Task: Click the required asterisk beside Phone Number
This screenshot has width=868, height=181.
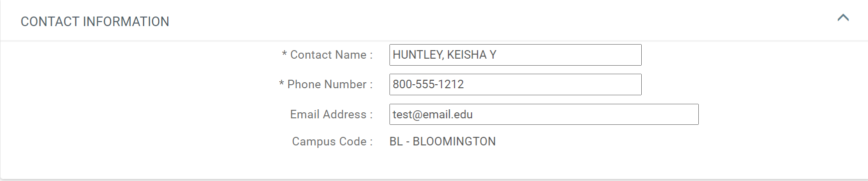Action: tap(281, 84)
